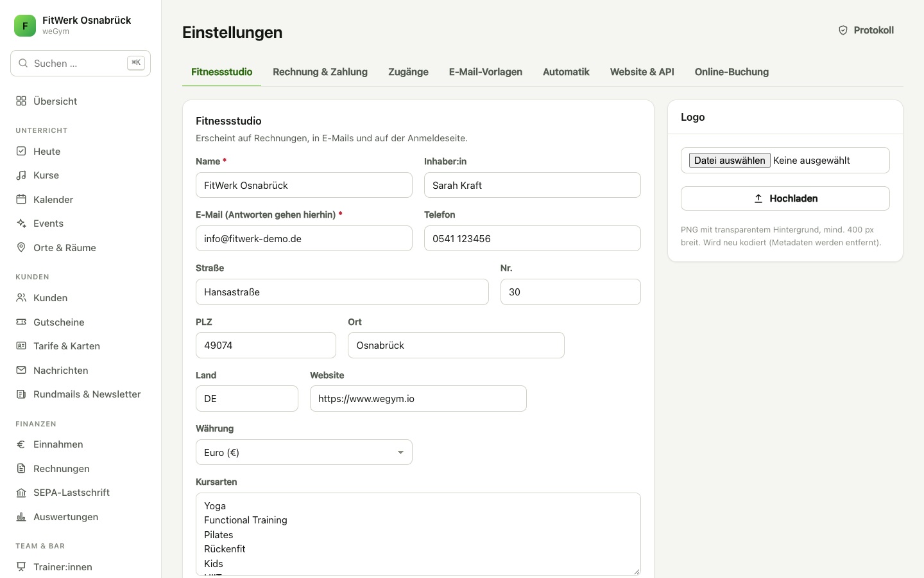924x578 pixels.
Task: Click the Übersicht grid icon
Action: point(21,101)
